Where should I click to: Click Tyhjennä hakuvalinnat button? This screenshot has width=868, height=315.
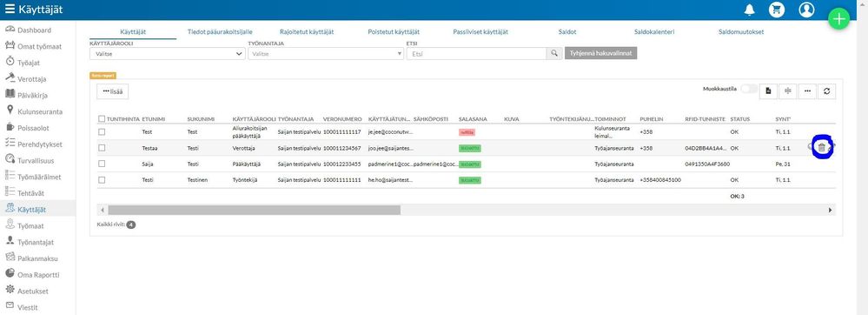[600, 53]
